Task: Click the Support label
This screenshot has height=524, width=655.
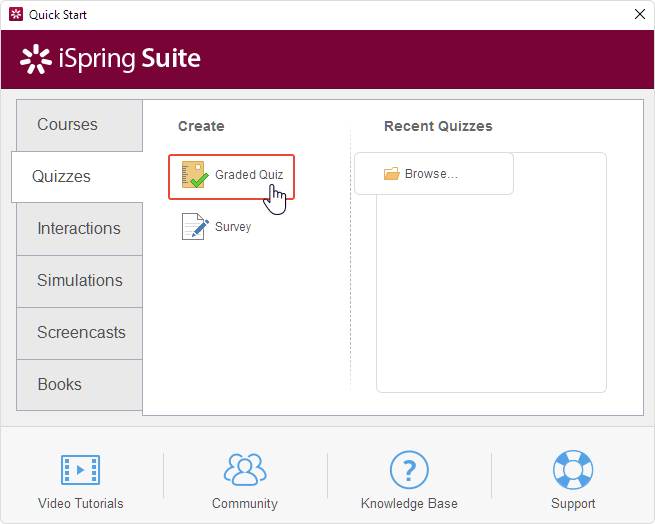Action: coord(573,504)
